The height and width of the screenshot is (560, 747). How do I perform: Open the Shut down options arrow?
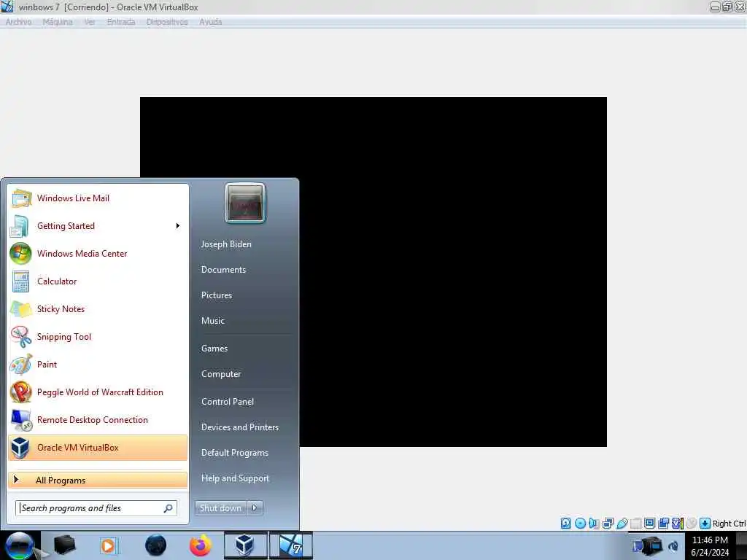pyautogui.click(x=255, y=508)
